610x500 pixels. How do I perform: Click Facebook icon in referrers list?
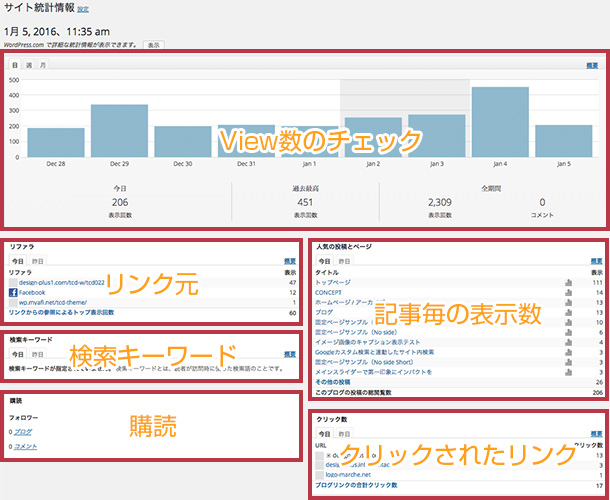coord(13,293)
